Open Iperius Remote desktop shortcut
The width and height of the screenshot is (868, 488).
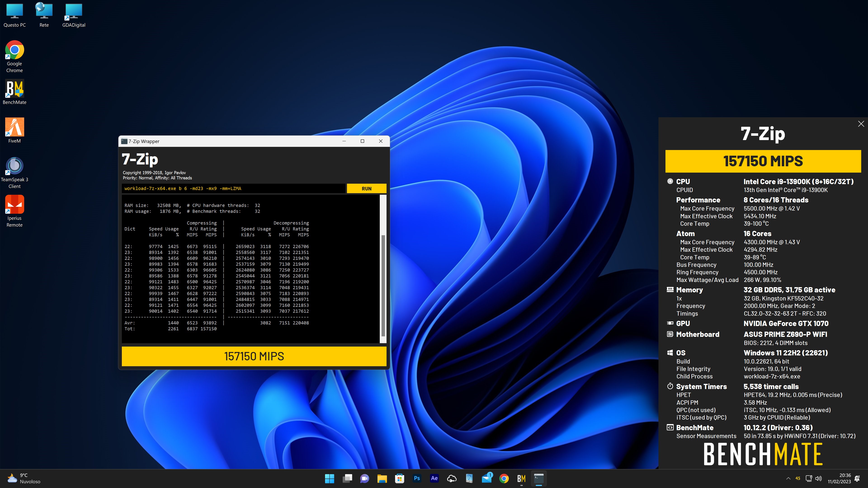pyautogui.click(x=14, y=211)
